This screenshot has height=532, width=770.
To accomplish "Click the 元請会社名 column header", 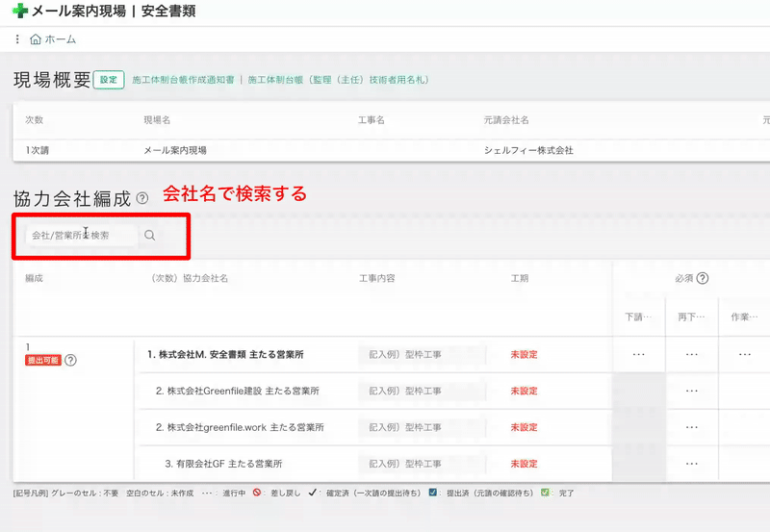I will (506, 119).
